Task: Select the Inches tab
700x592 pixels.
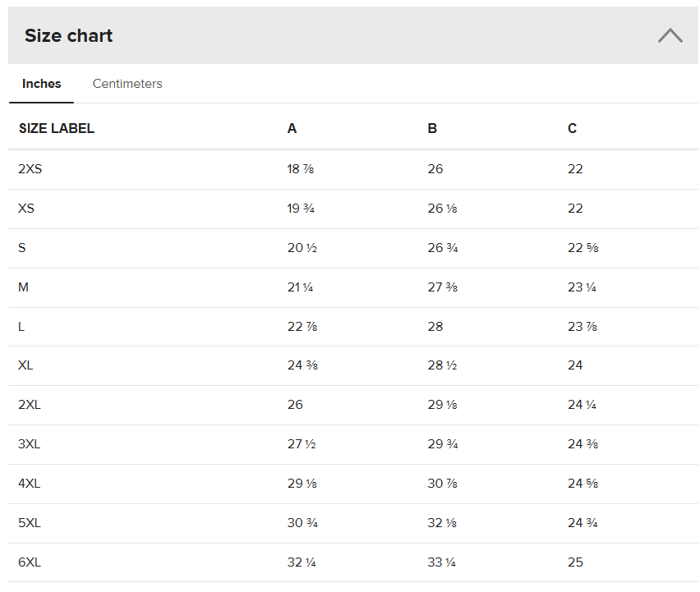Action: [x=41, y=84]
